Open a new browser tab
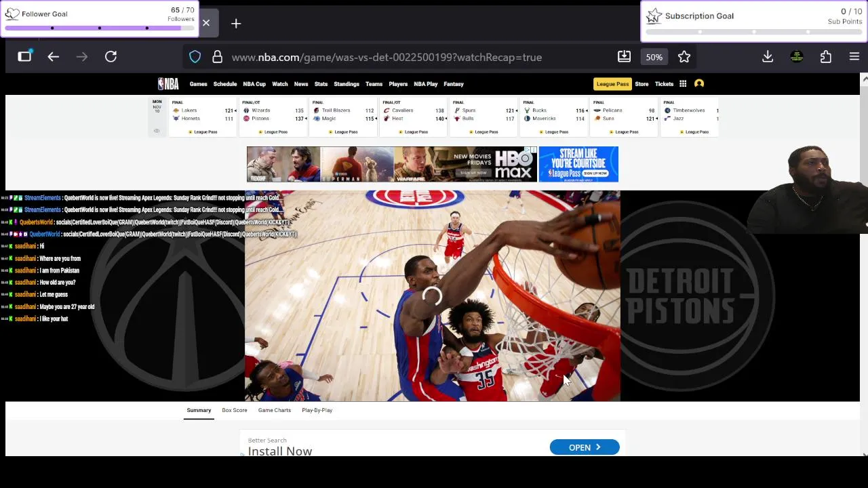Viewport: 868px width, 488px height. pyautogui.click(x=236, y=24)
